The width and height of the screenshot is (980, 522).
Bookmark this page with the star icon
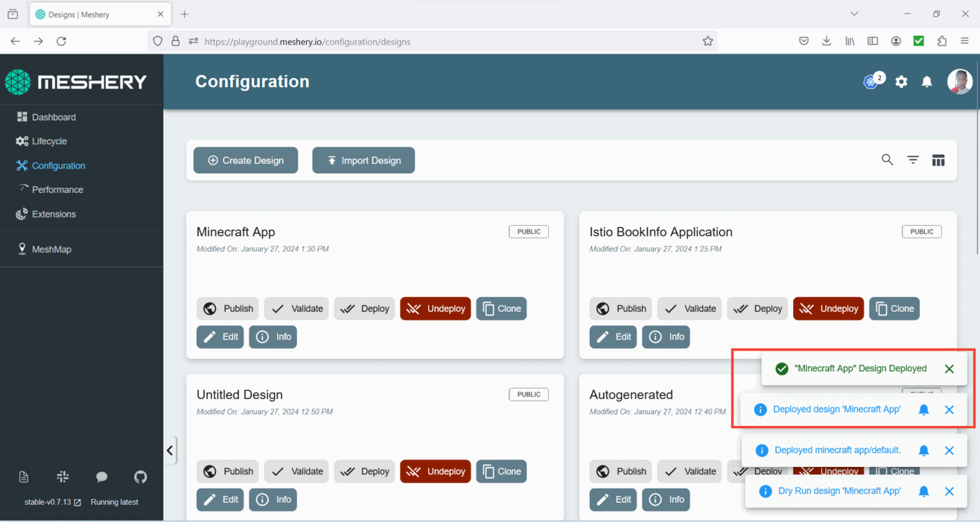point(707,42)
